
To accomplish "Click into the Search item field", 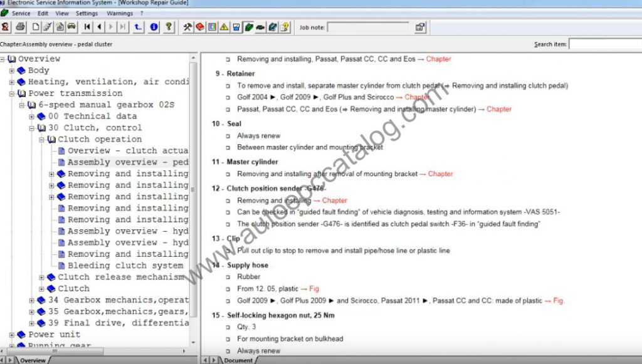I will pyautogui.click(x=604, y=44).
